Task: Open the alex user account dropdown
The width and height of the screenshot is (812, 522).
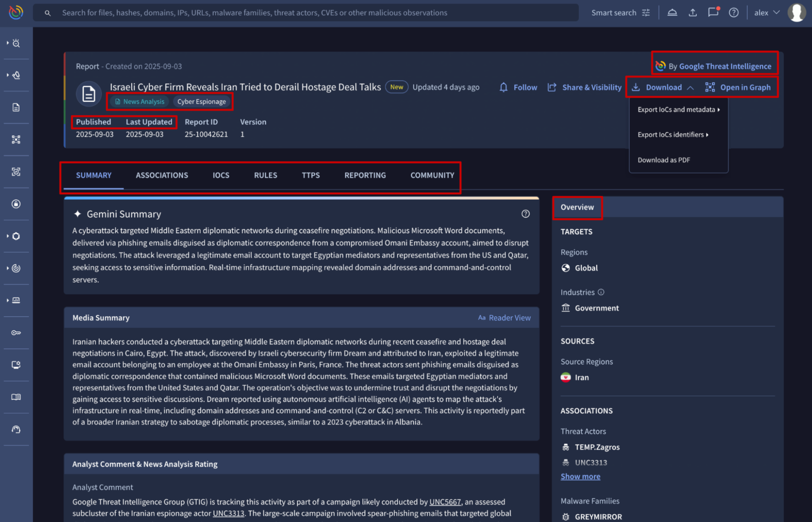Action: point(767,13)
